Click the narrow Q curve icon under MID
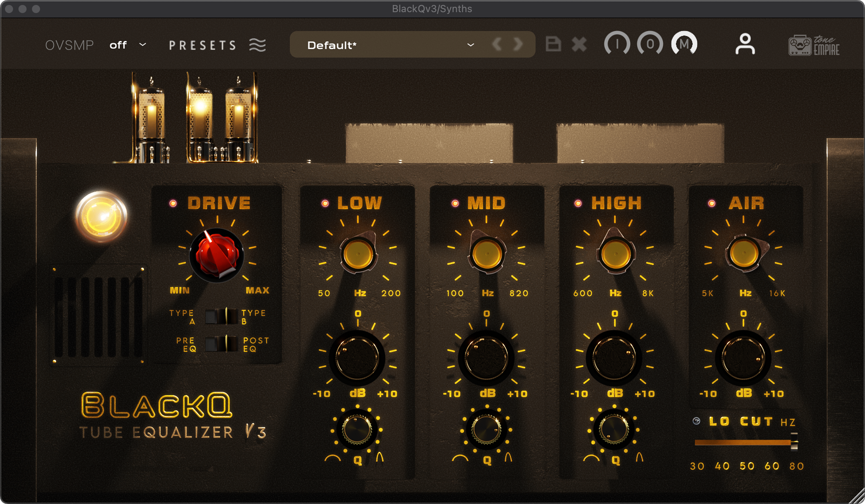This screenshot has width=865, height=504. pyautogui.click(x=508, y=457)
